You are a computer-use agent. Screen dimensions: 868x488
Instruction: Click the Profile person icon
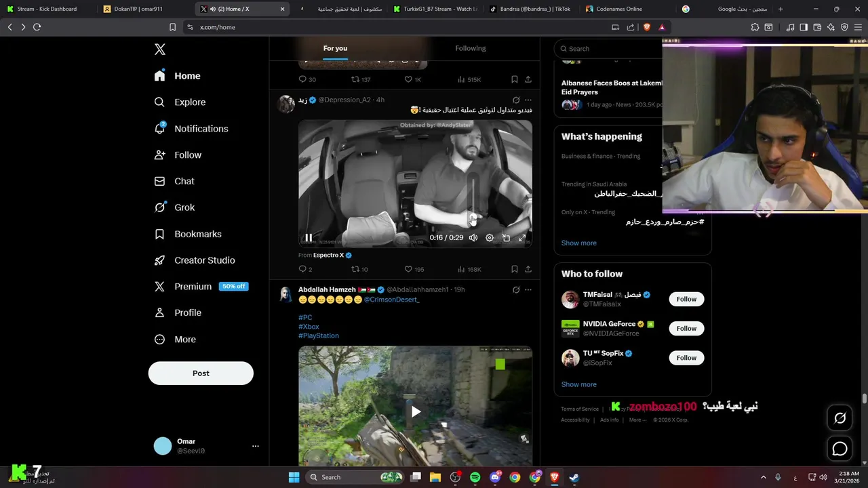[x=159, y=312]
